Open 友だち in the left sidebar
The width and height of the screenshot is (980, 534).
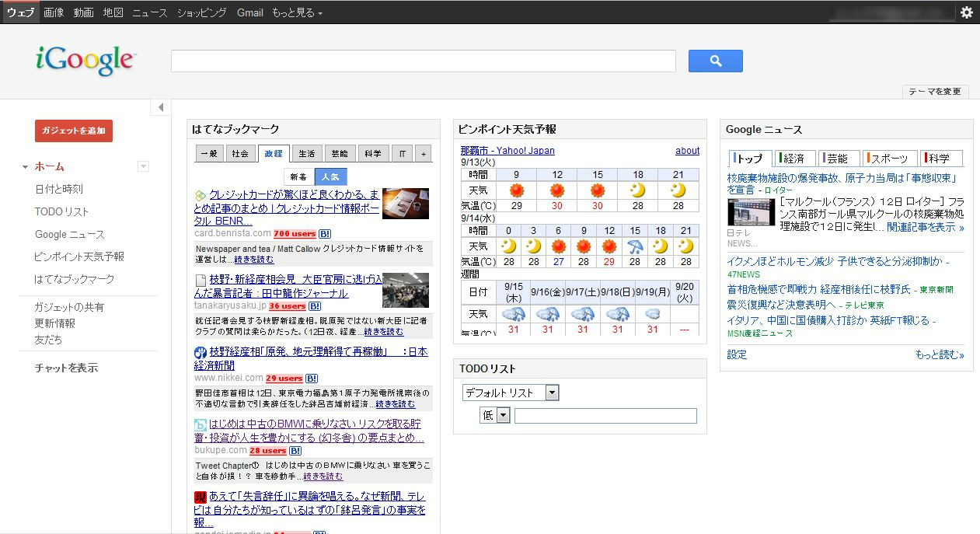[48, 340]
